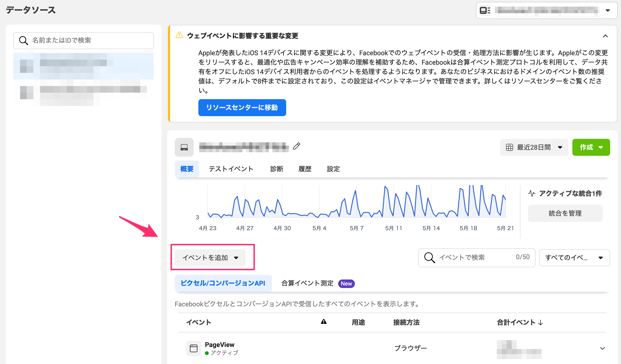The height and width of the screenshot is (364, 621).
Task: Click the pencil edit name icon
Action: [x=297, y=146]
